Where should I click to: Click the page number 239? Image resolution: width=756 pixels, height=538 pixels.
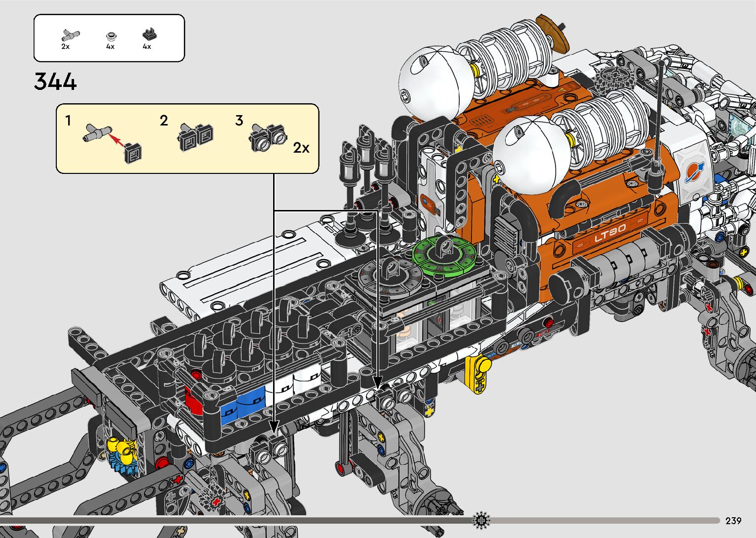(733, 521)
